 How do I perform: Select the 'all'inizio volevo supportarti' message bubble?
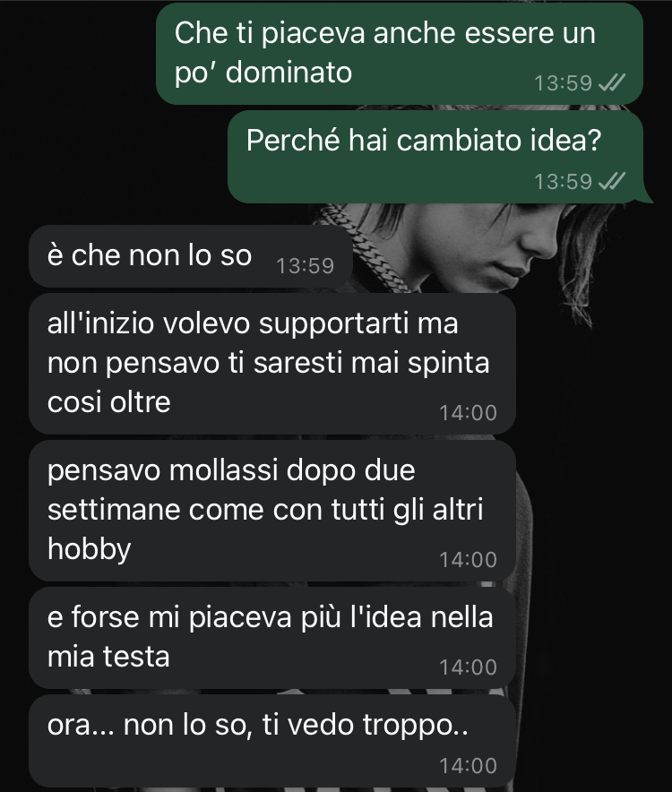pos(272,364)
